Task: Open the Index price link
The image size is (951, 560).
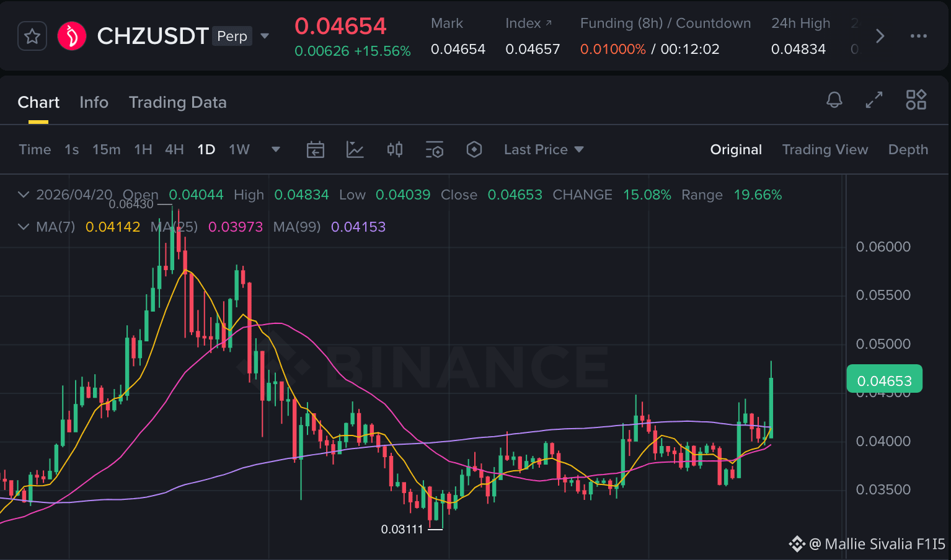Action: pyautogui.click(x=528, y=24)
